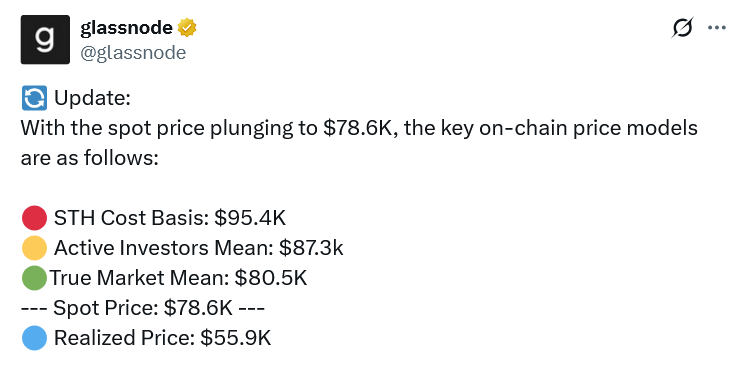Image resolution: width=748 pixels, height=376 pixels.
Task: Open the three-dot more options menu
Action: click(717, 28)
